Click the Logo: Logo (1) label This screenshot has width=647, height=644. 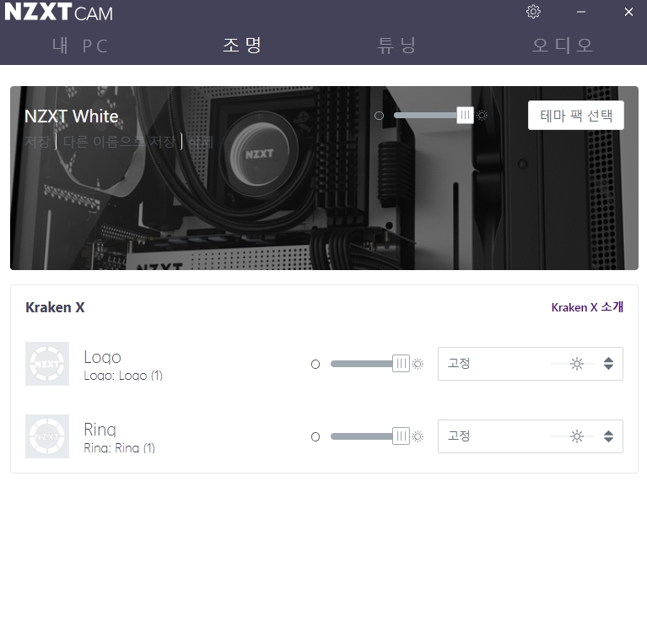tap(123, 376)
